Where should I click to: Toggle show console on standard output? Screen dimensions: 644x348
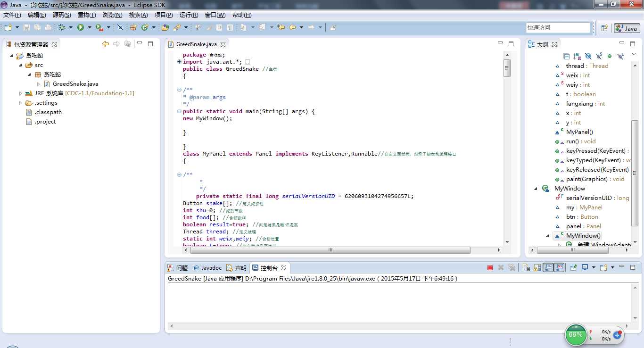[548, 267]
